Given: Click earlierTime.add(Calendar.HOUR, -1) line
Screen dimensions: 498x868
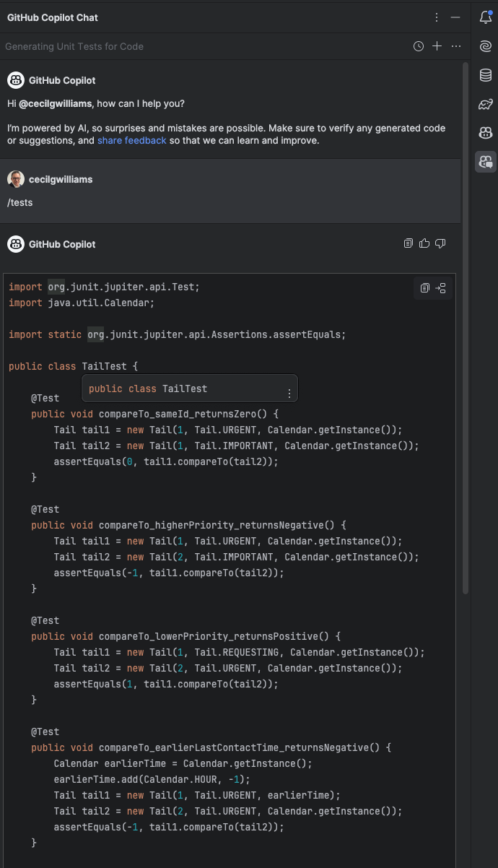Looking at the screenshot, I should pyautogui.click(x=152, y=779).
